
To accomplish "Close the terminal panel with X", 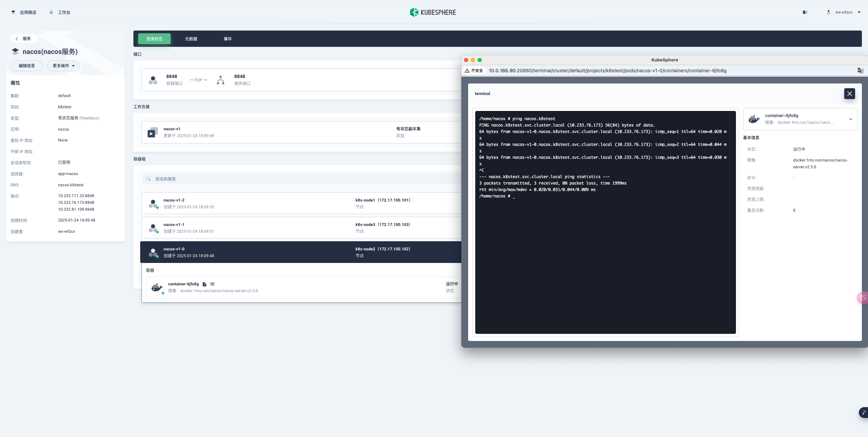I will 850,94.
